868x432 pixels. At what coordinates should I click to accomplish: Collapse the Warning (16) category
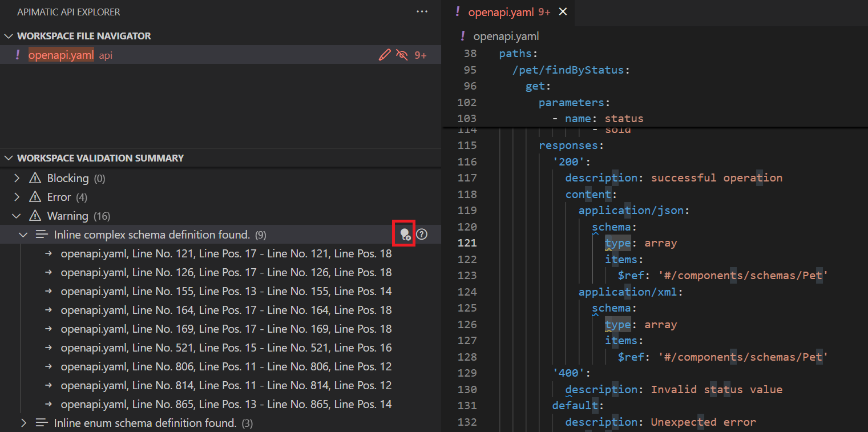17,216
